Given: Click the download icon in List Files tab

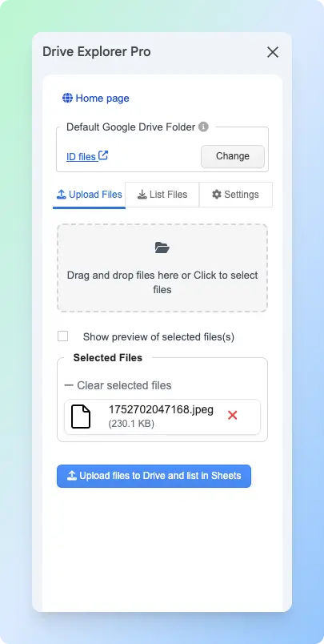Looking at the screenshot, I should pos(142,195).
